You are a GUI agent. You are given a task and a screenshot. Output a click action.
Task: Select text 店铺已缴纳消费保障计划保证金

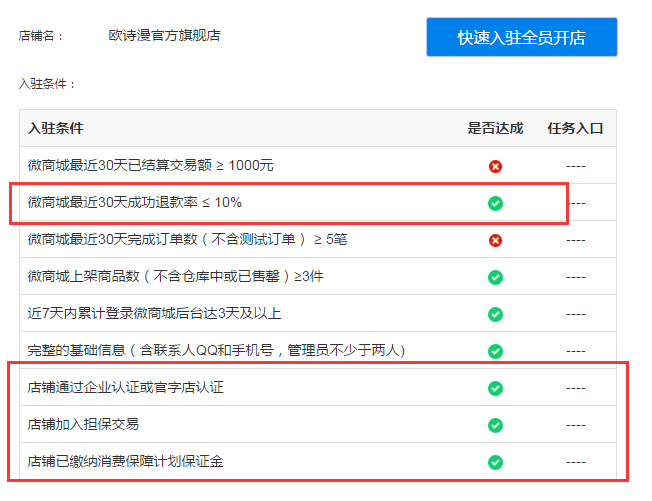coord(126,462)
